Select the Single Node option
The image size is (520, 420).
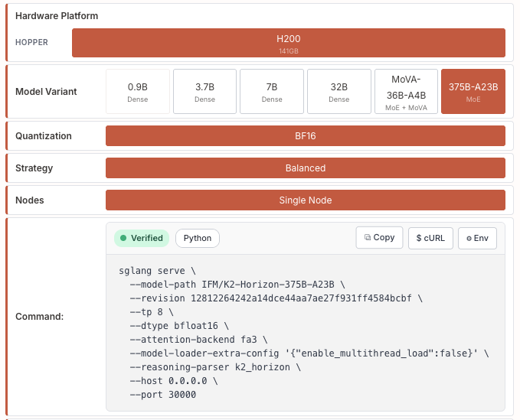[x=306, y=200]
